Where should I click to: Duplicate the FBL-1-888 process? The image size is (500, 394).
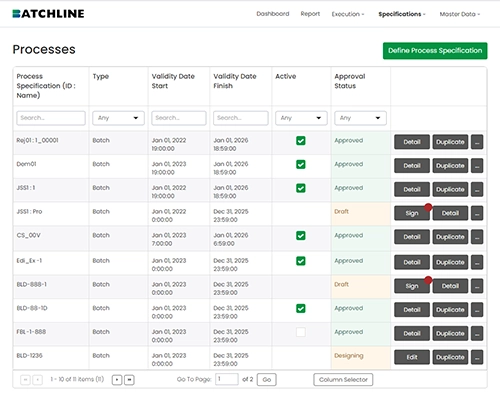(x=450, y=333)
